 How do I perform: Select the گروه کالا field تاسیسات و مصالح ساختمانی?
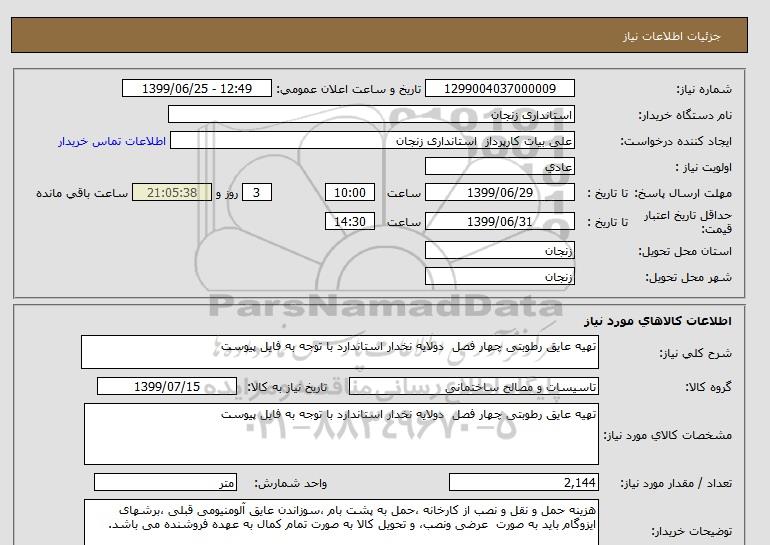[x=474, y=386]
